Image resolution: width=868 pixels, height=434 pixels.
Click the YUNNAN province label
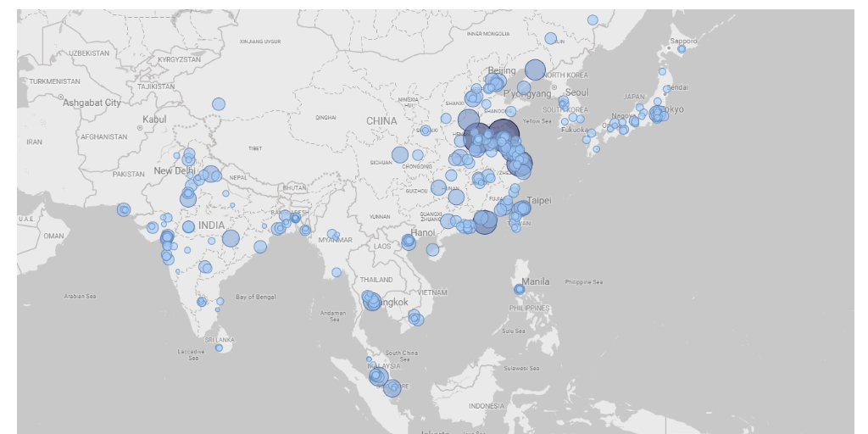tap(379, 216)
